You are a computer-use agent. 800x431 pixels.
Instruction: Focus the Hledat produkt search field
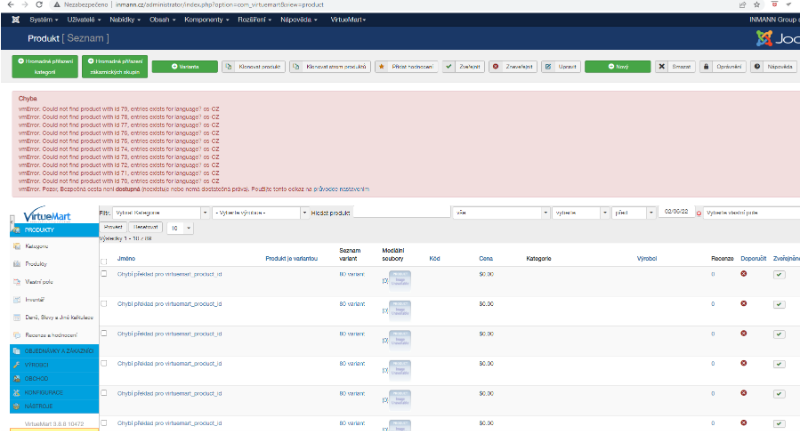(400, 213)
